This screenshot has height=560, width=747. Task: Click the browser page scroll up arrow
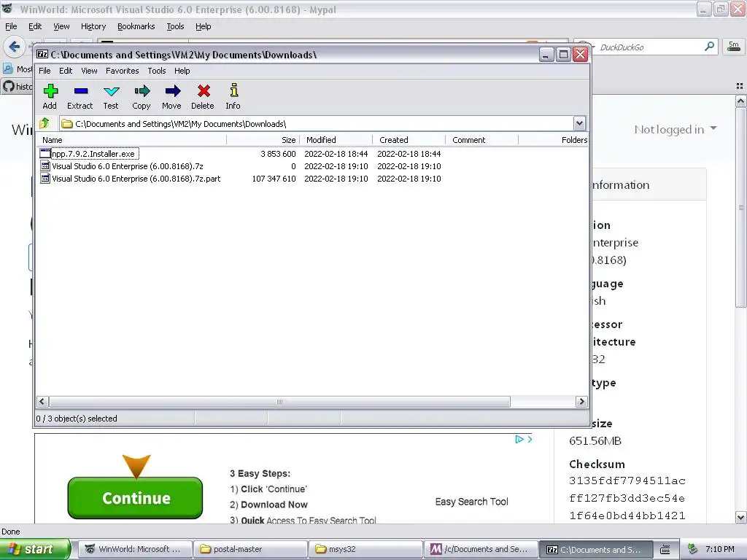[x=741, y=101]
